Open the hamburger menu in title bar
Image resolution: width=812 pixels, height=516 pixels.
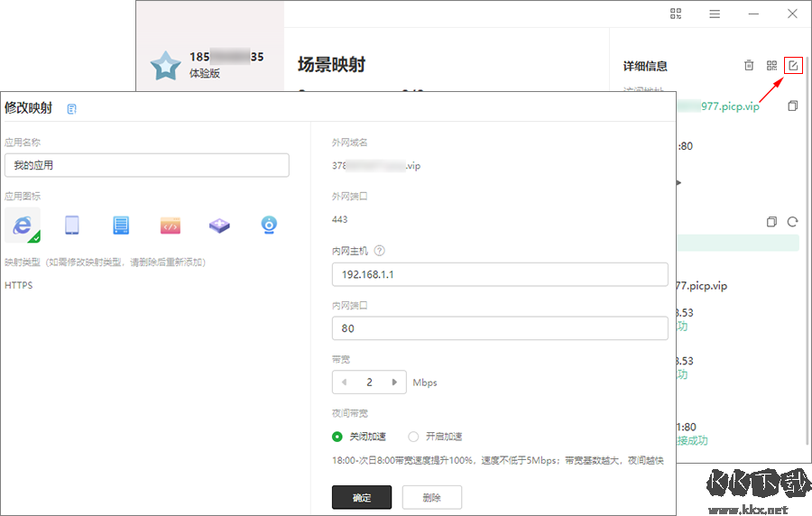coord(715,14)
